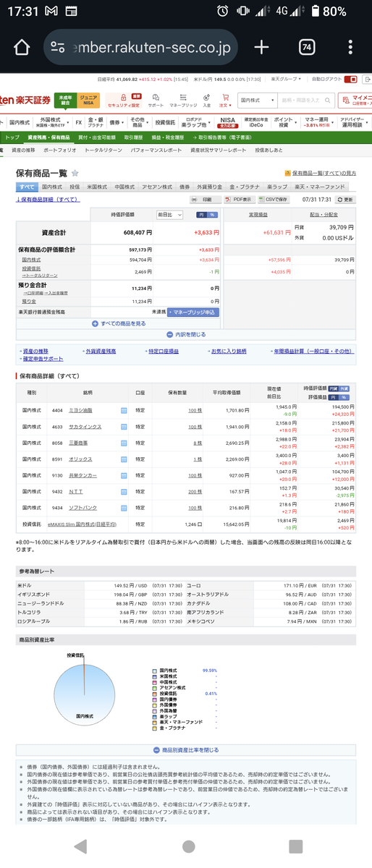
Task: Open the 注文 cart icon
Action: (225, 101)
